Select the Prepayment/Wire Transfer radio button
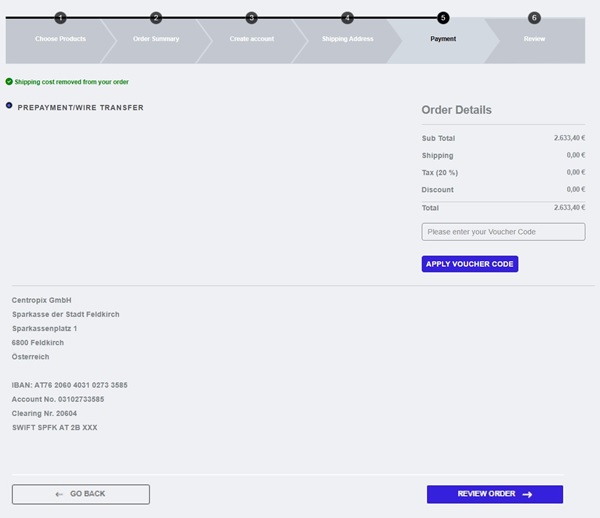600x518 pixels. point(9,105)
